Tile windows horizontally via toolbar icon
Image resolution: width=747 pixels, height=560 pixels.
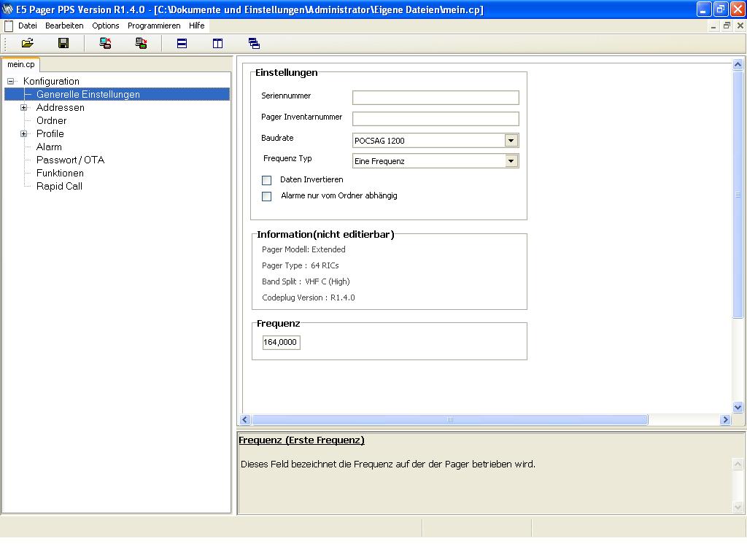[182, 44]
